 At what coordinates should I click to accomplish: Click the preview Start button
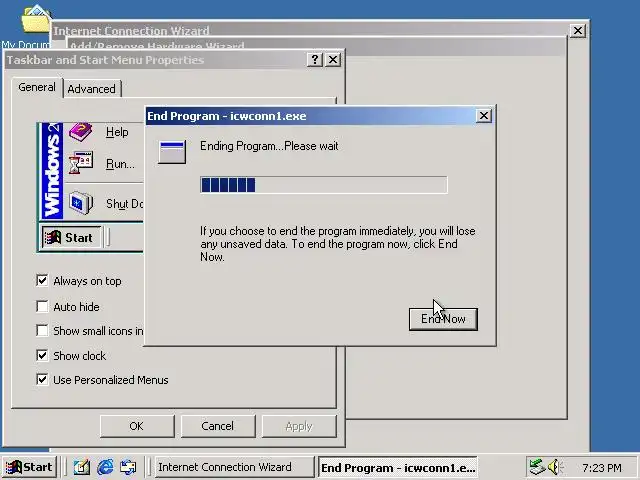tap(71, 238)
